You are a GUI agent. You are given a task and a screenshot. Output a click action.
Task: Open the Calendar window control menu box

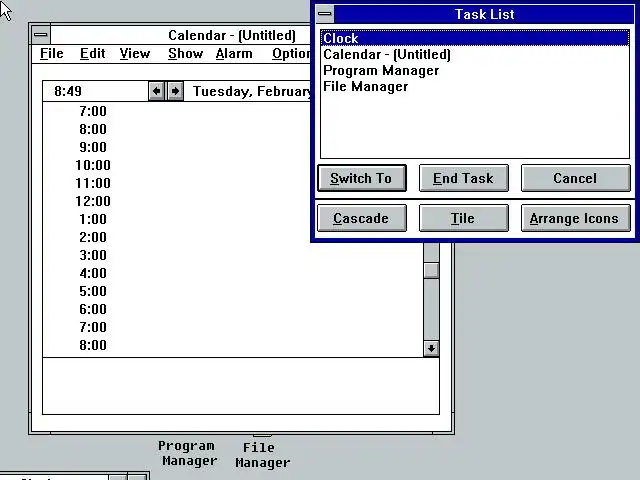[x=40, y=35]
